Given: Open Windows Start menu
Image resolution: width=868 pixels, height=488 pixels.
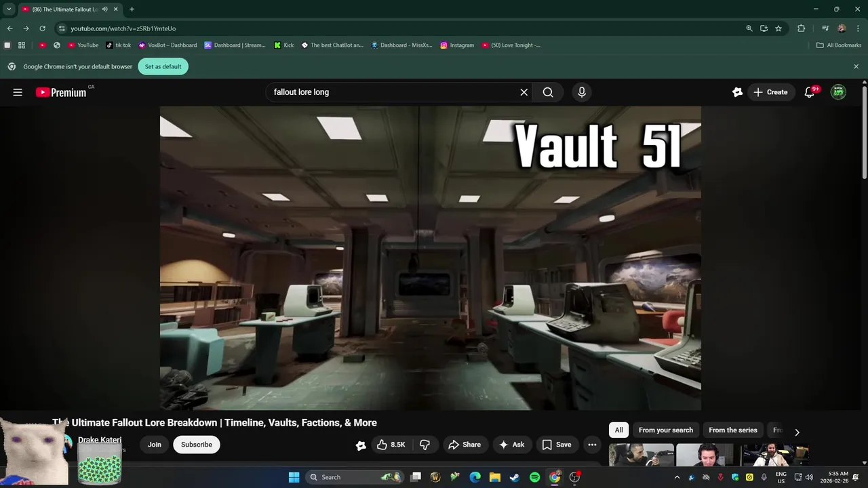Looking at the screenshot, I should [294, 477].
